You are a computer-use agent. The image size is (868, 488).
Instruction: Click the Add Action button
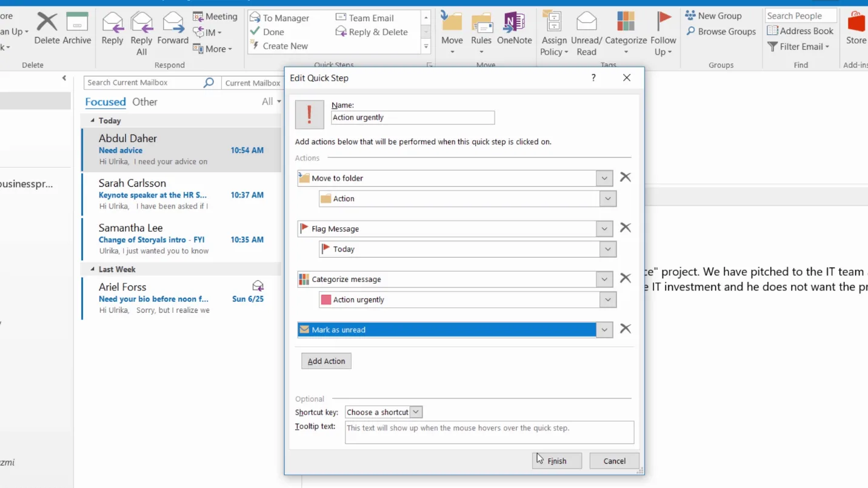326,361
